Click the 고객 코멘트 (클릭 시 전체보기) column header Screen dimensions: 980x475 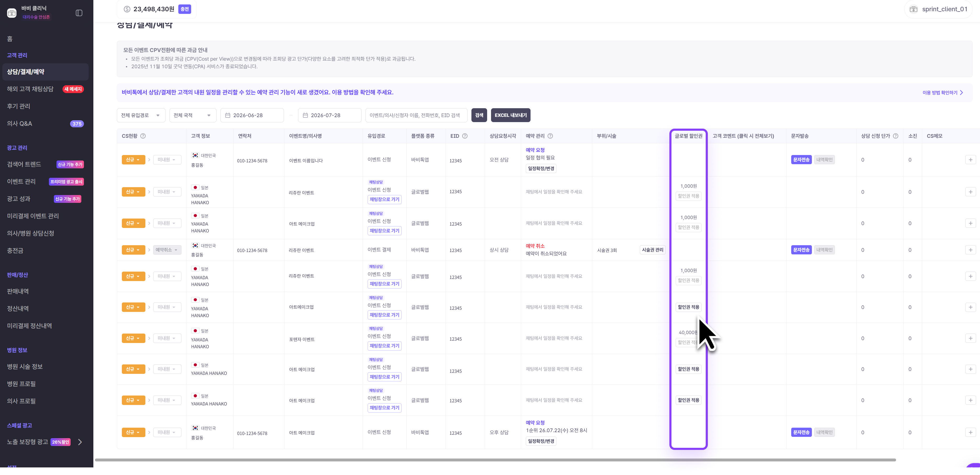click(743, 136)
